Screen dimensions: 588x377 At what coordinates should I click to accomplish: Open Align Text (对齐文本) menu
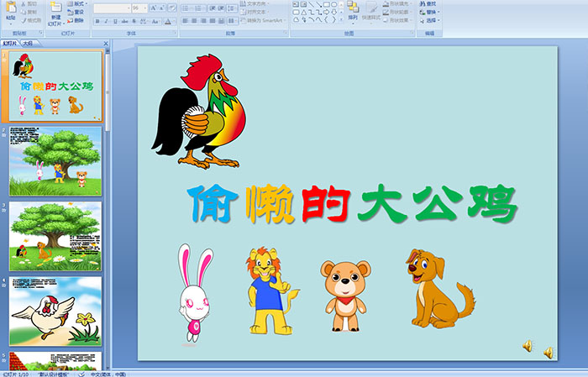255,12
